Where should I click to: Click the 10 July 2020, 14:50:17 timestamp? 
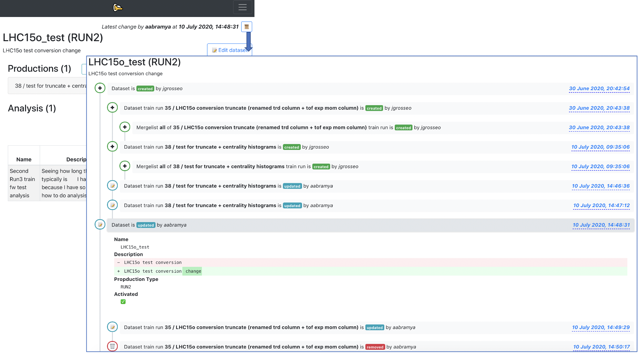tap(601, 347)
